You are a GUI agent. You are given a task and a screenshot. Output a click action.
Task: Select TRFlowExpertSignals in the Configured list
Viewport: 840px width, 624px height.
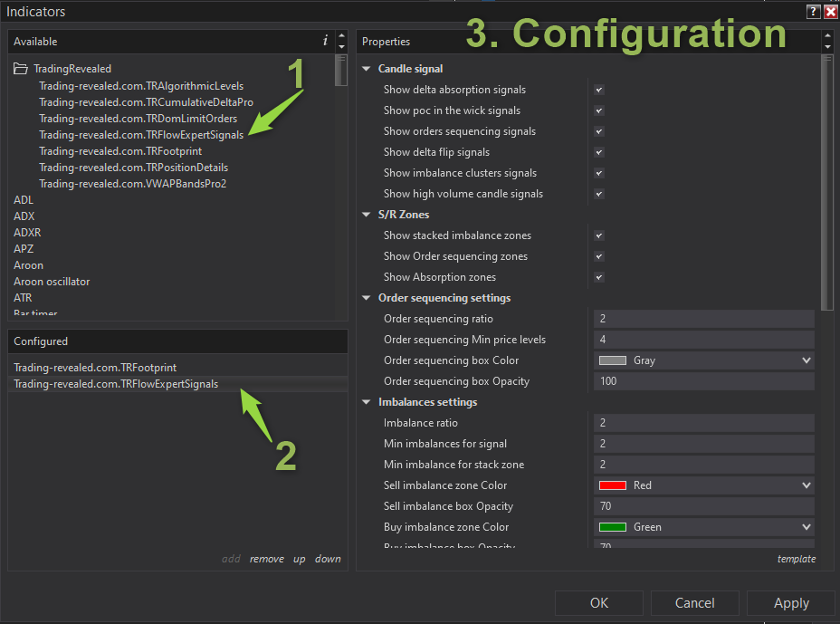tap(116, 384)
